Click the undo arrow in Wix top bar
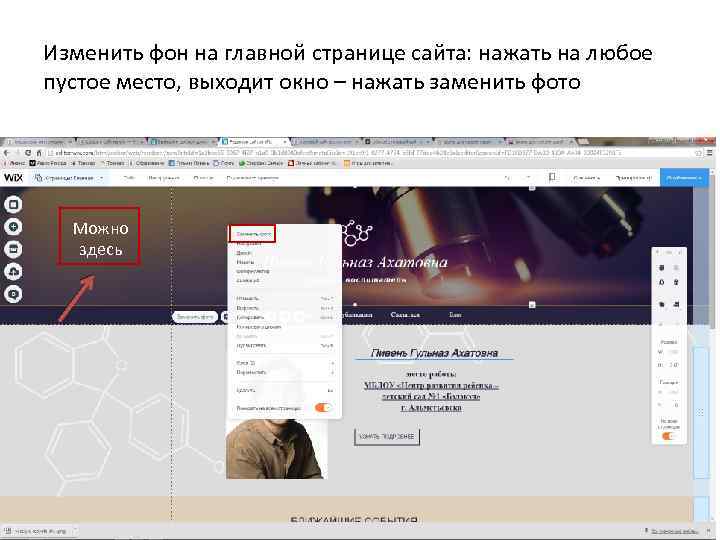 (x=507, y=178)
